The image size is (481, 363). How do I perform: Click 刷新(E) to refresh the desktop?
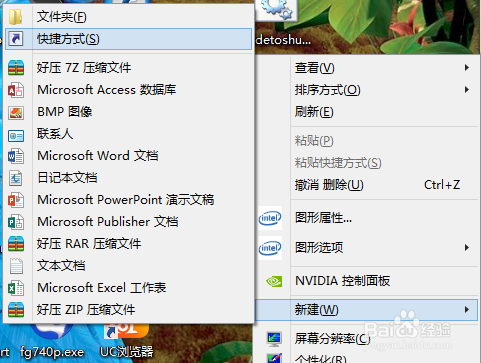367,112
